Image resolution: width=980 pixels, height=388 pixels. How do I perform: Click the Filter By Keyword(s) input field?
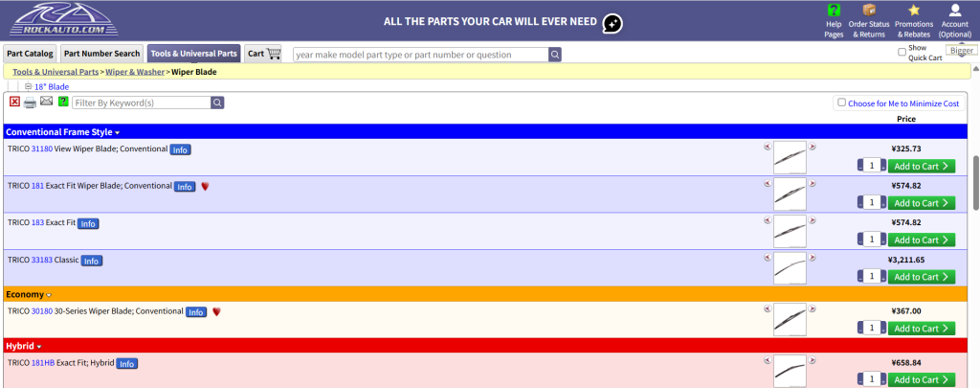point(142,103)
